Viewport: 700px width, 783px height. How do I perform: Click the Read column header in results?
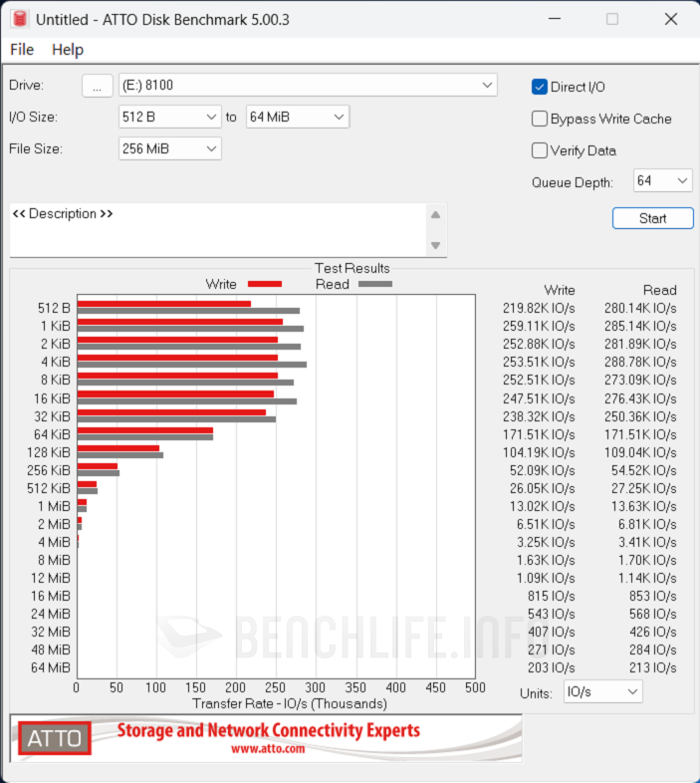tap(659, 290)
